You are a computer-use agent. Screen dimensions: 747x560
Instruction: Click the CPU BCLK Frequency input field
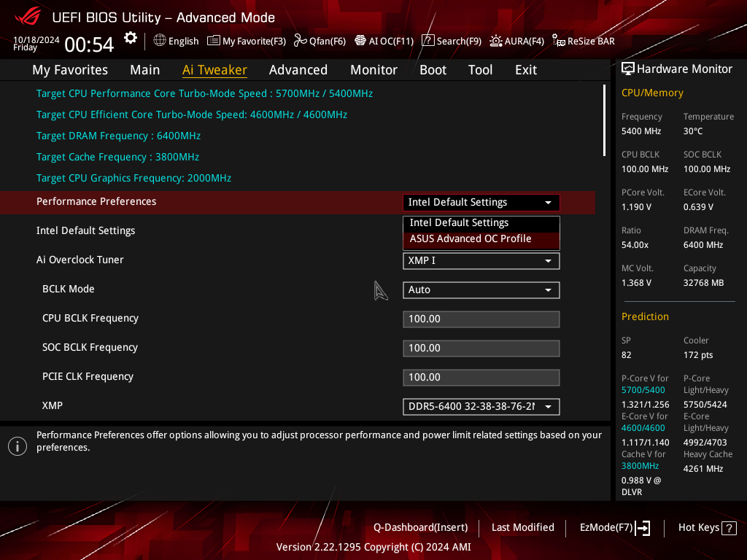tap(481, 319)
